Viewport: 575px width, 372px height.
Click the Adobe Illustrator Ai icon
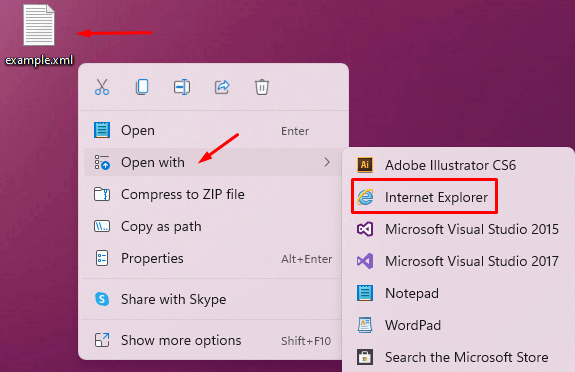pyautogui.click(x=365, y=165)
